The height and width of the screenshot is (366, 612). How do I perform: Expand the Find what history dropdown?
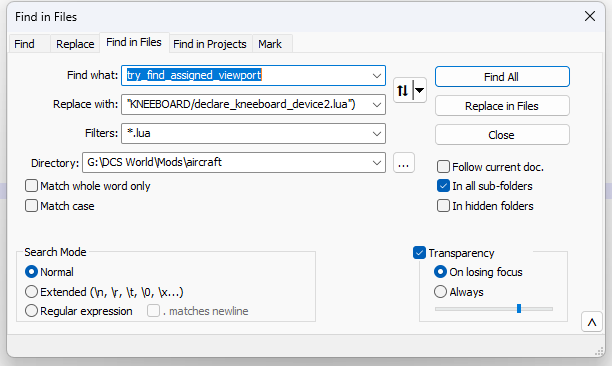(377, 76)
